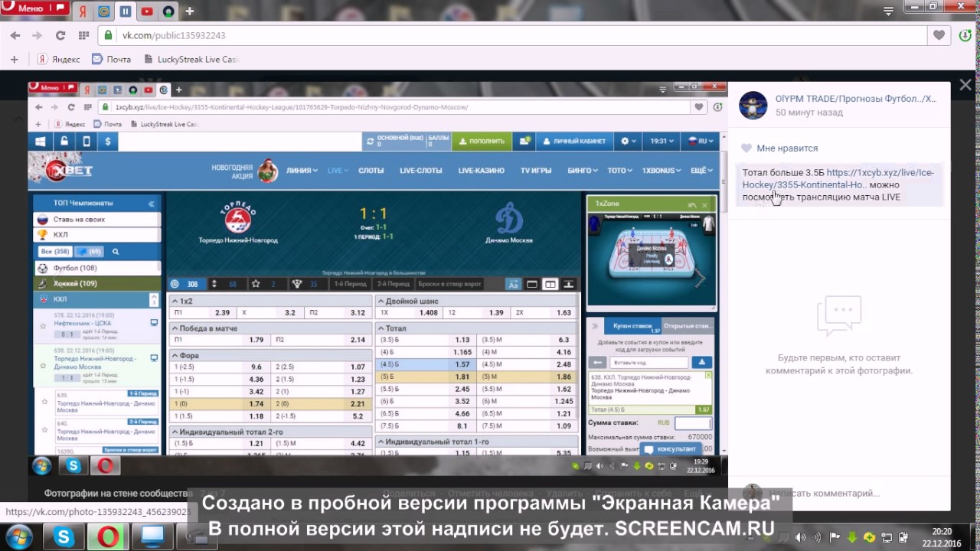This screenshot has width=980, height=551.
Task: Open Opera from the taskbar
Action: pos(109,537)
